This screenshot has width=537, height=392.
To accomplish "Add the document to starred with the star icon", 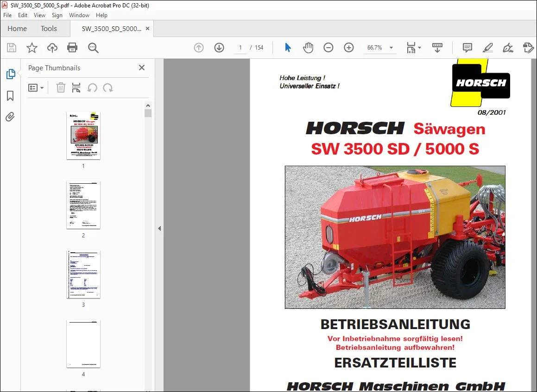I will [32, 48].
